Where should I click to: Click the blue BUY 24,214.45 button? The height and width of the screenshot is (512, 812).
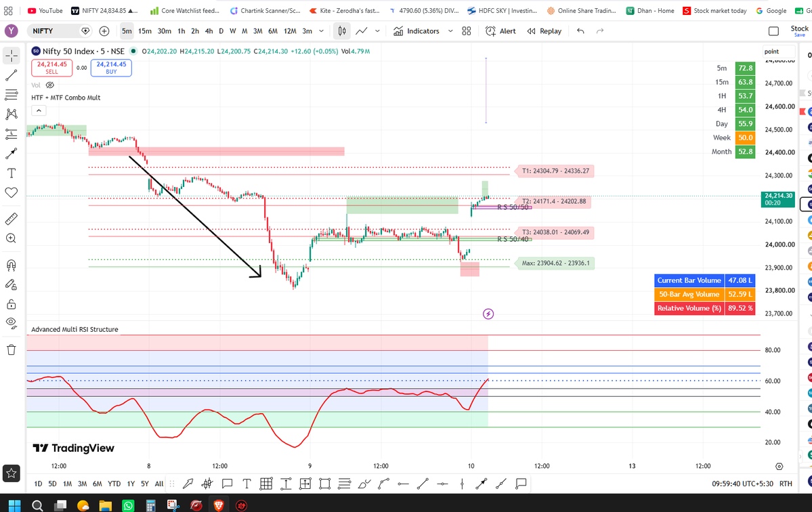click(x=111, y=68)
